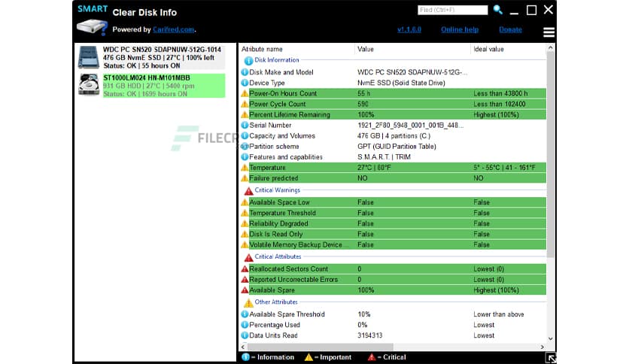
Task: Open the Carifred.com link
Action: pos(174,29)
